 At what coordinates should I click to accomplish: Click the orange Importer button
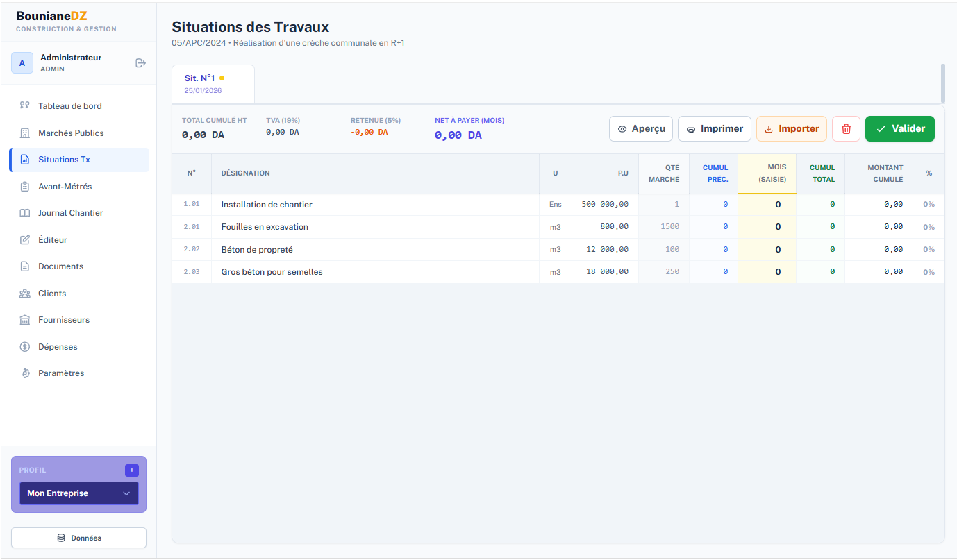(791, 129)
